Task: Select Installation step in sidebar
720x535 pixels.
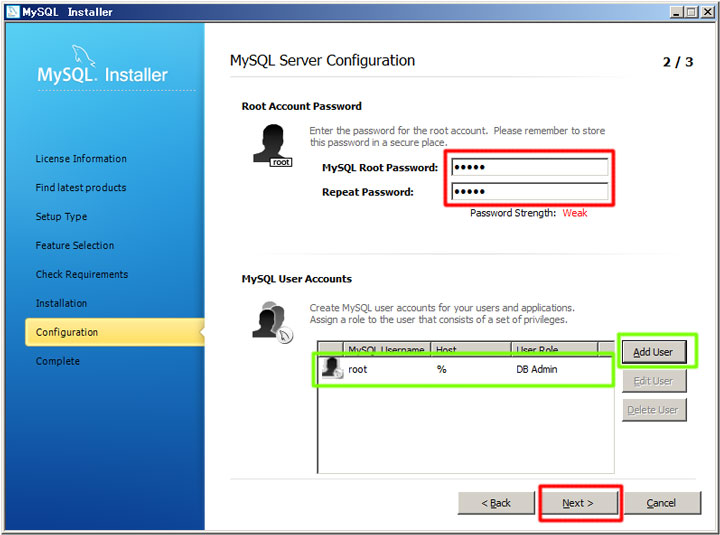Action: click(62, 304)
